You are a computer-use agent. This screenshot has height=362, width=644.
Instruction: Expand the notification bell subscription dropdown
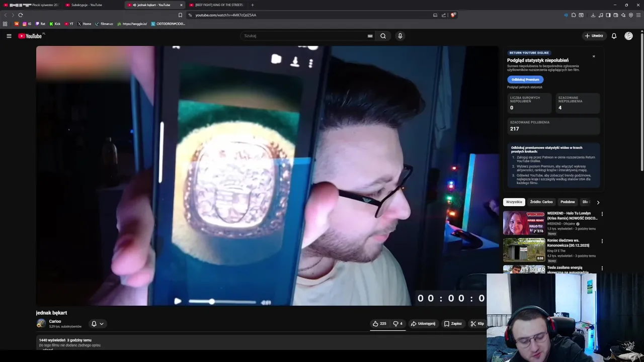tap(97, 324)
